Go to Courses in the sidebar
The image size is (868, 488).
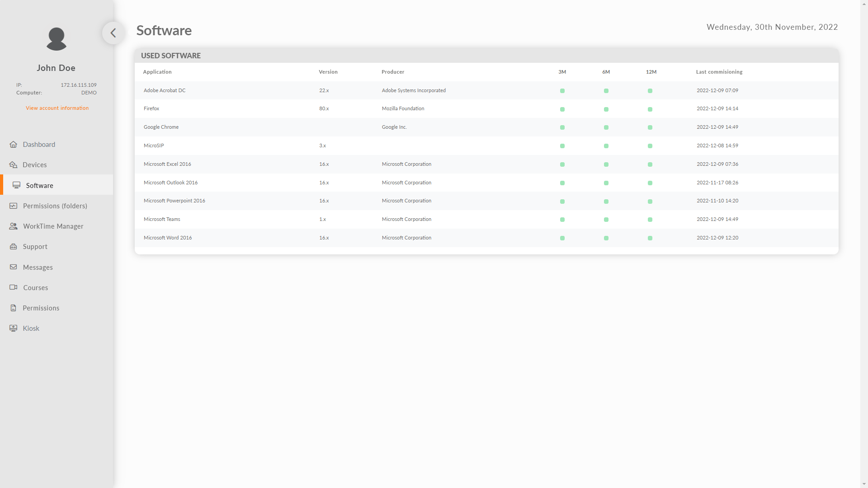tap(57, 288)
